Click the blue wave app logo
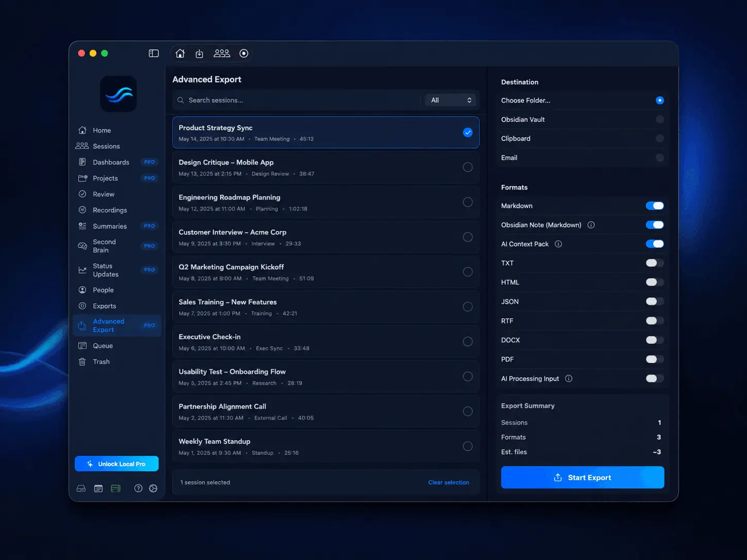This screenshot has height=560, width=747. pos(119,94)
